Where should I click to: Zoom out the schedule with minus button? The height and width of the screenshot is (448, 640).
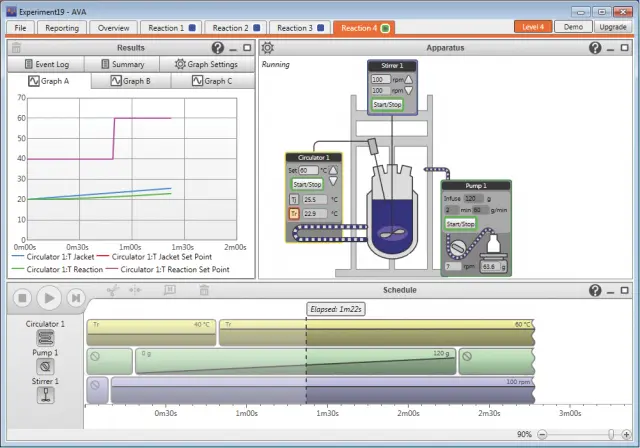542,434
